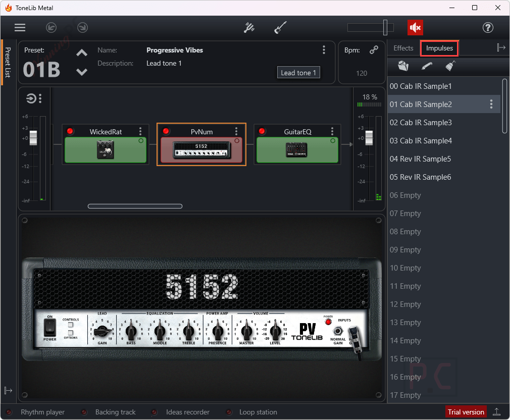
Task: Click the MIDDLE knob on amp
Action: tap(160, 331)
